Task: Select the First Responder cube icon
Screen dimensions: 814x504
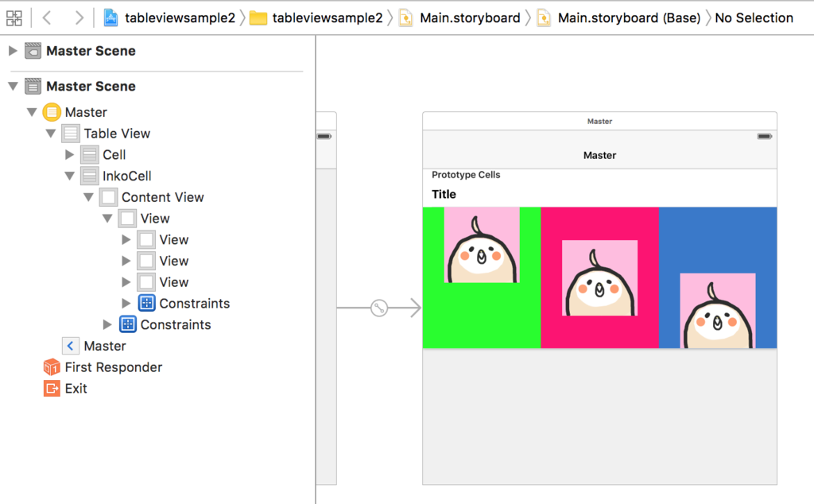Action: click(x=52, y=367)
